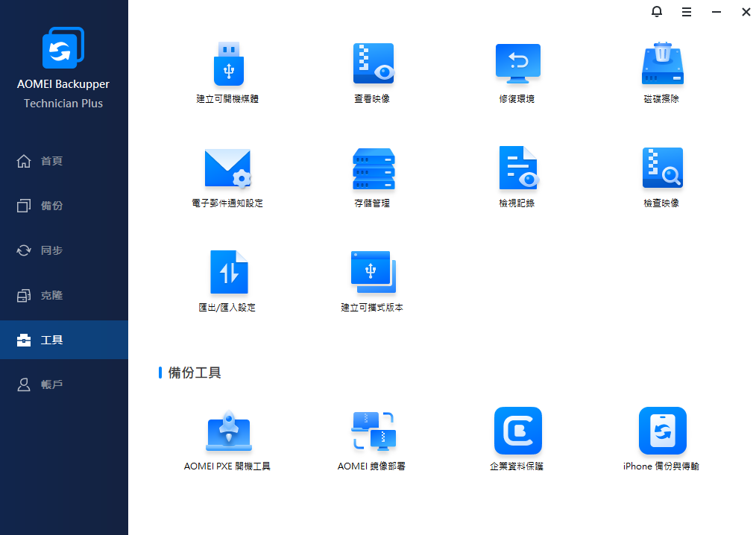Switch to 克隆 clone in sidebar
Viewport: 756px width, 535px height.
pos(64,296)
